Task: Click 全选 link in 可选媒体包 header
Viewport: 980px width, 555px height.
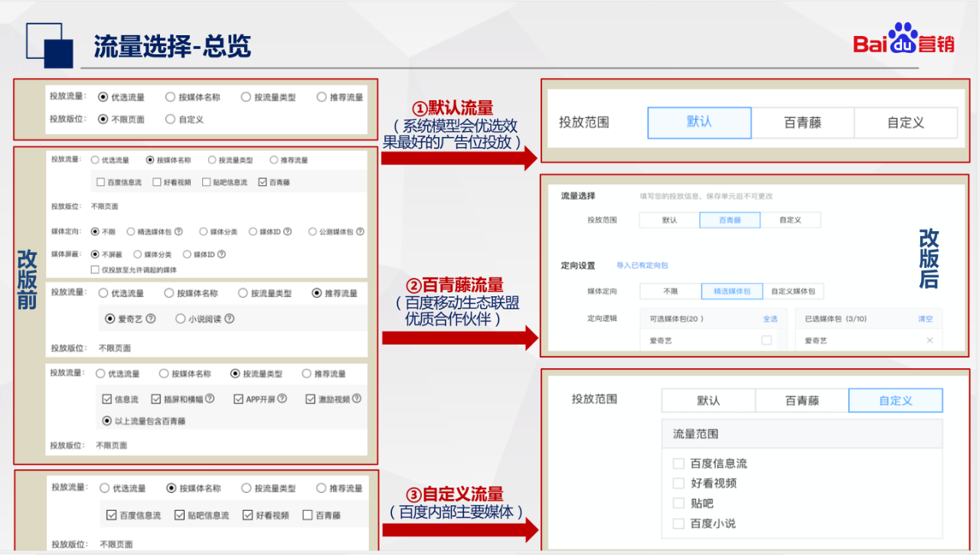Action: click(769, 318)
